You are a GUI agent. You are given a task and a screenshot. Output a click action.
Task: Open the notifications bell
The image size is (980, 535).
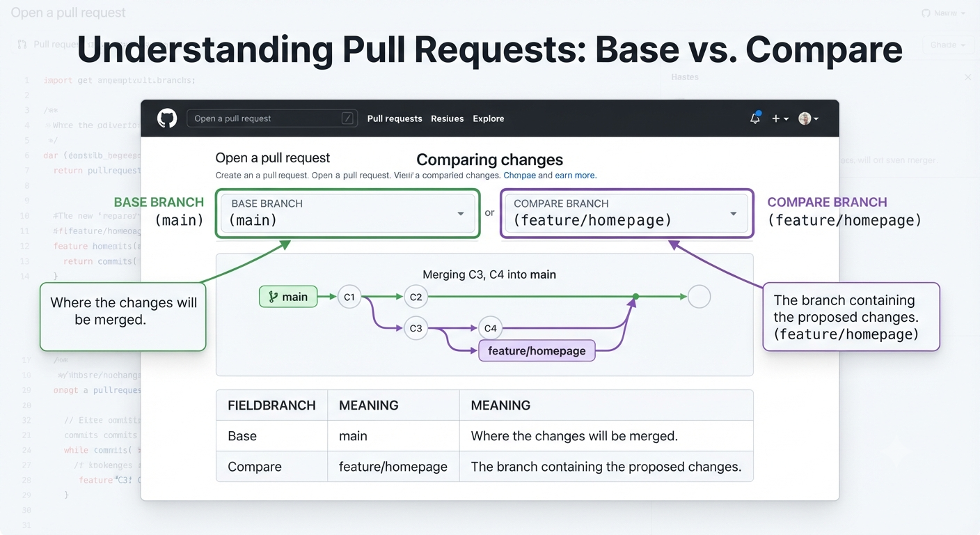755,118
